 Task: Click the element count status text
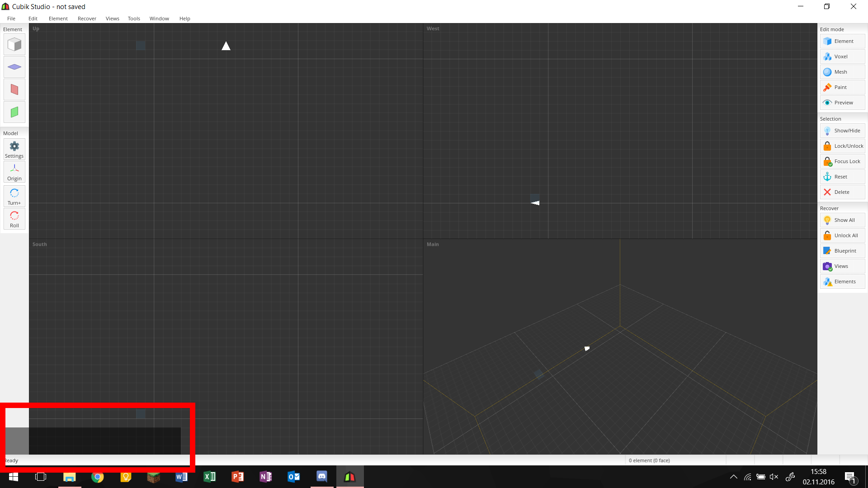[x=649, y=460]
